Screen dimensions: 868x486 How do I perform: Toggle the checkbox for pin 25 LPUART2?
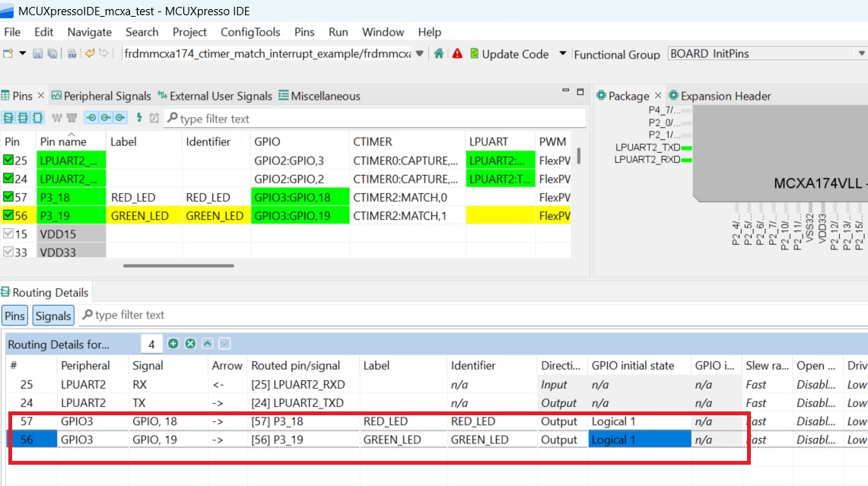10,160
